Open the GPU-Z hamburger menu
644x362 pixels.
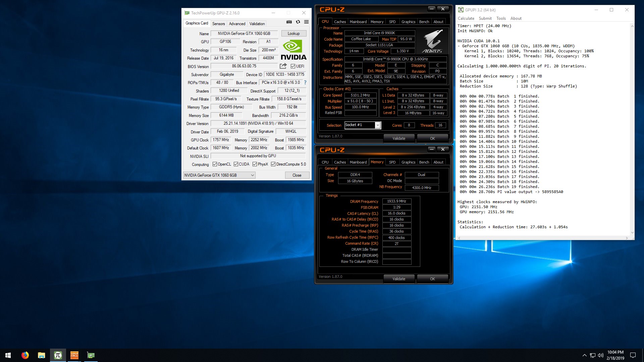click(x=306, y=22)
